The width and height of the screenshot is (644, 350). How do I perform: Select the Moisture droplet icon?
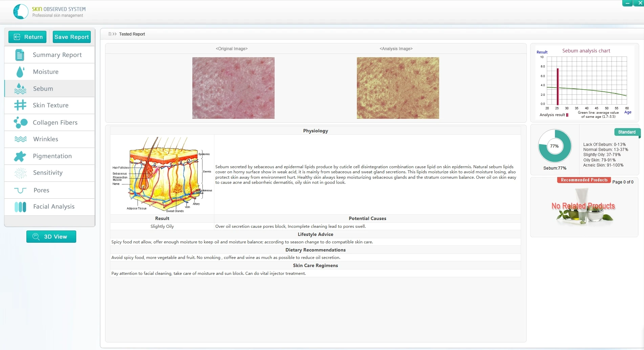coord(20,71)
